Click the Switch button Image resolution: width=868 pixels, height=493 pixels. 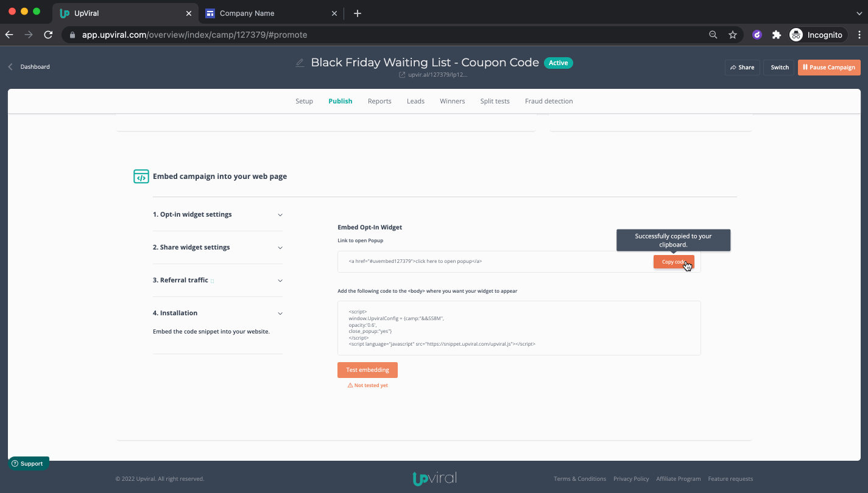pos(780,68)
